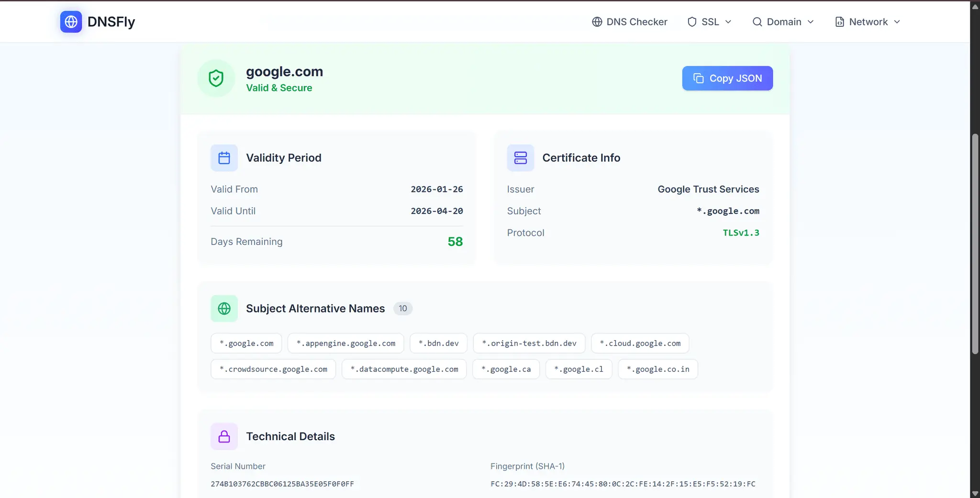Expand the Network dropdown chevron

pyautogui.click(x=897, y=22)
